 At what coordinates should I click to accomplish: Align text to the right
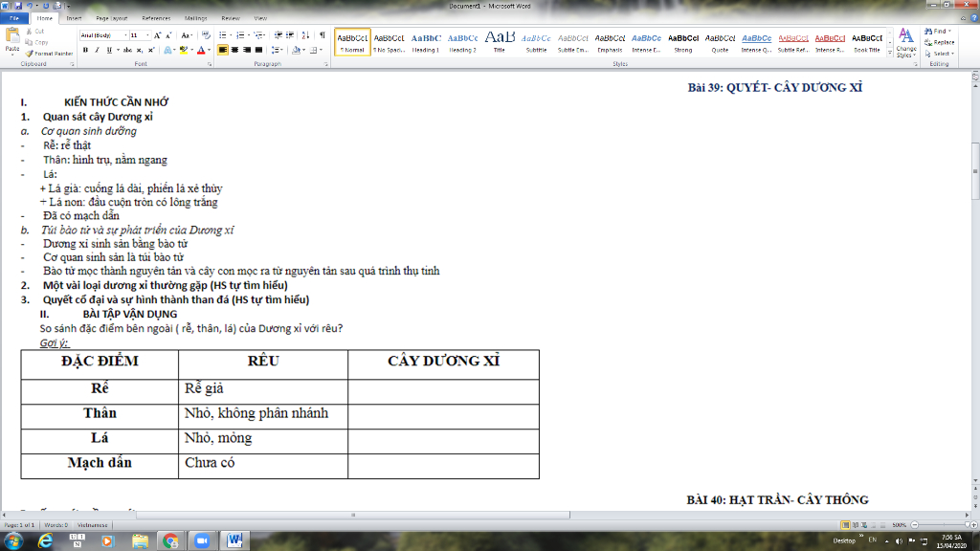pyautogui.click(x=247, y=50)
